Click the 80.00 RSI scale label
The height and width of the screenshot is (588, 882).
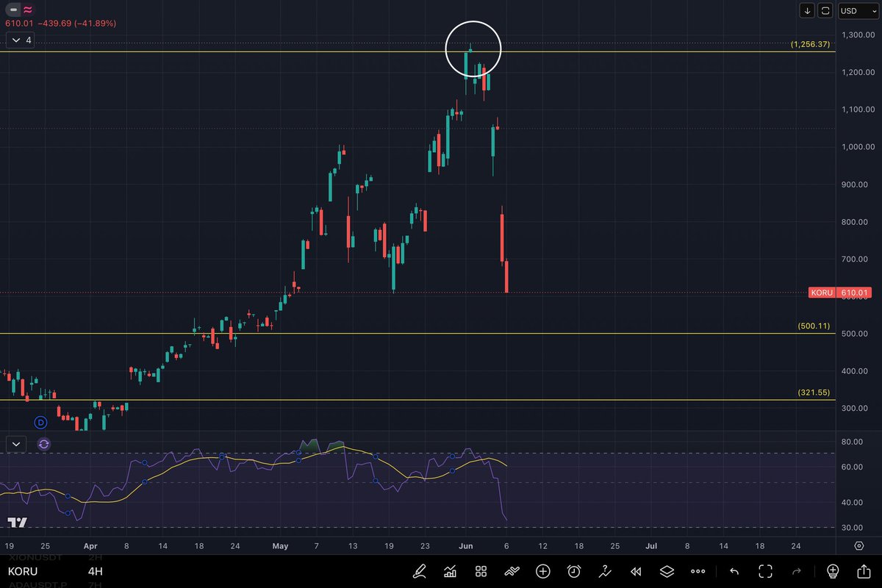point(852,442)
